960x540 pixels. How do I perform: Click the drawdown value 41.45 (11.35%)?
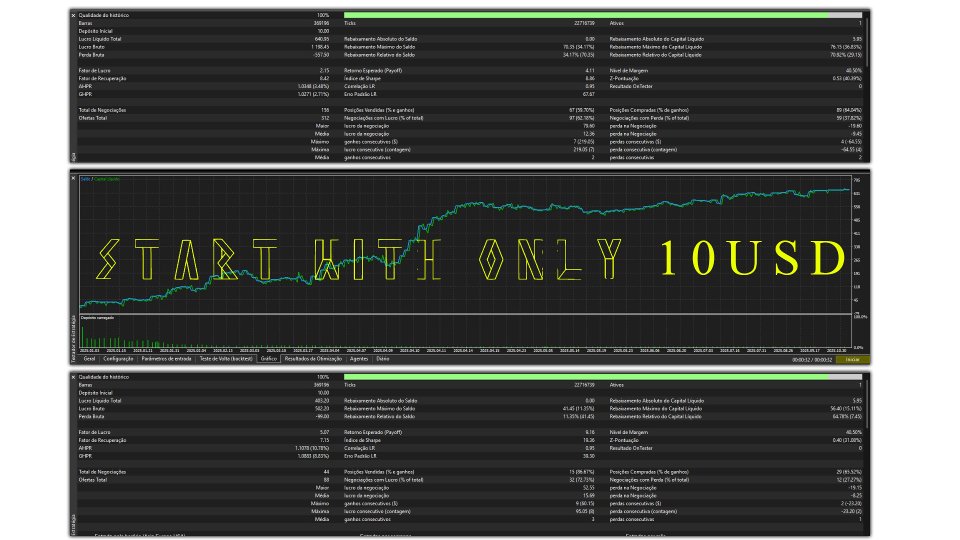(x=579, y=409)
